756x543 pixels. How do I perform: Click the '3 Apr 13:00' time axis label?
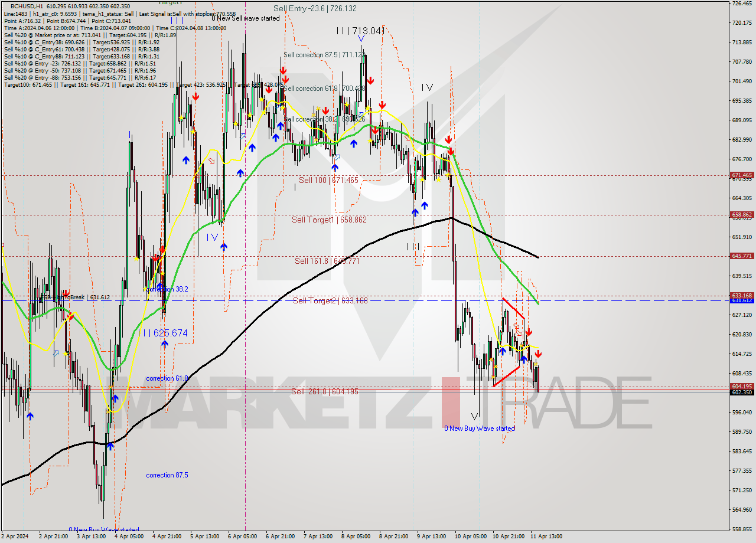pos(92,537)
